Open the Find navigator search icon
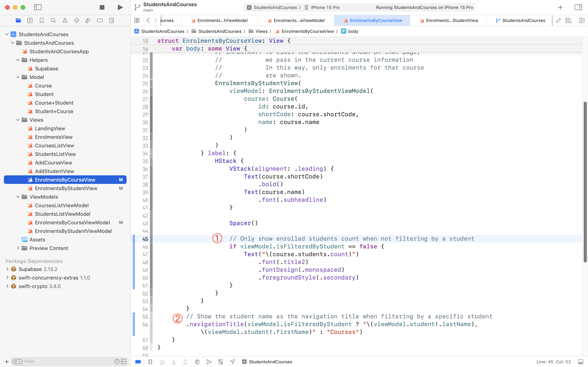The image size is (588, 367). pyautogui.click(x=53, y=20)
